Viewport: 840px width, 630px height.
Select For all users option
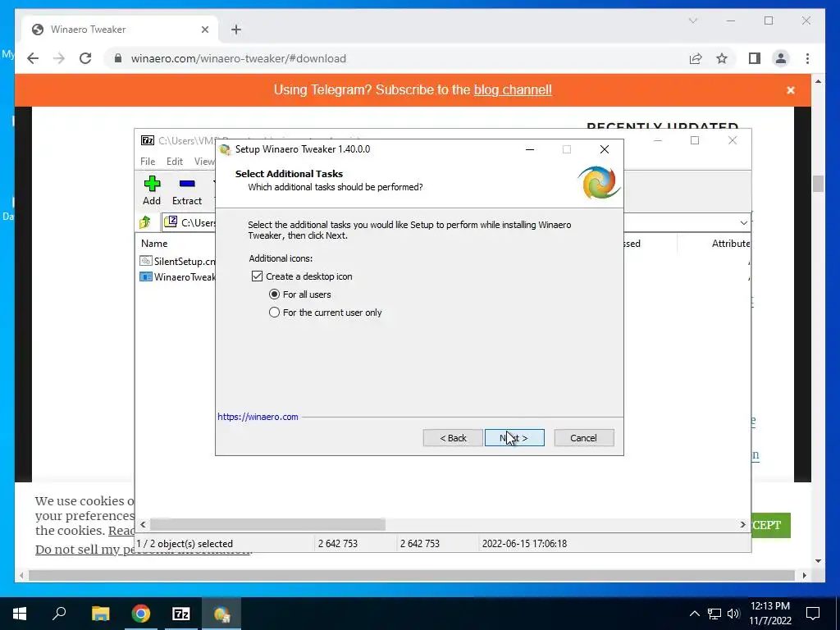point(274,294)
